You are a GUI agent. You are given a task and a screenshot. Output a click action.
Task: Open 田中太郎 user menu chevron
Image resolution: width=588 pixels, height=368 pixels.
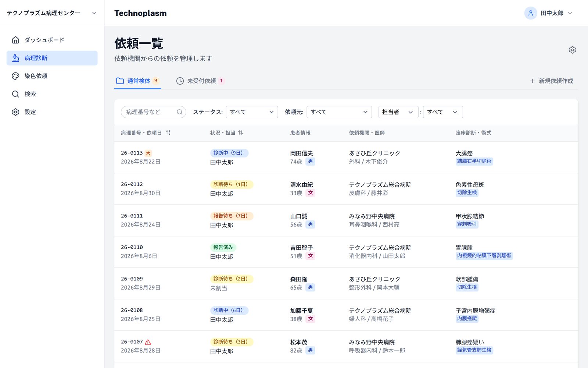pos(570,13)
